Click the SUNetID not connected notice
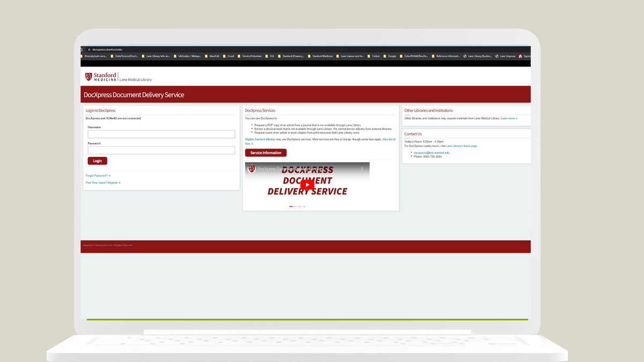This screenshot has height=362, width=644. pos(113,118)
